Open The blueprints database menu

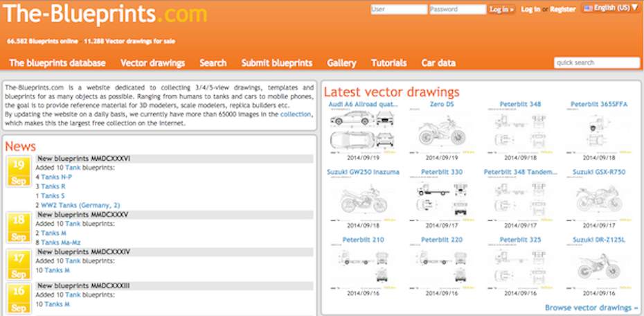(x=57, y=63)
